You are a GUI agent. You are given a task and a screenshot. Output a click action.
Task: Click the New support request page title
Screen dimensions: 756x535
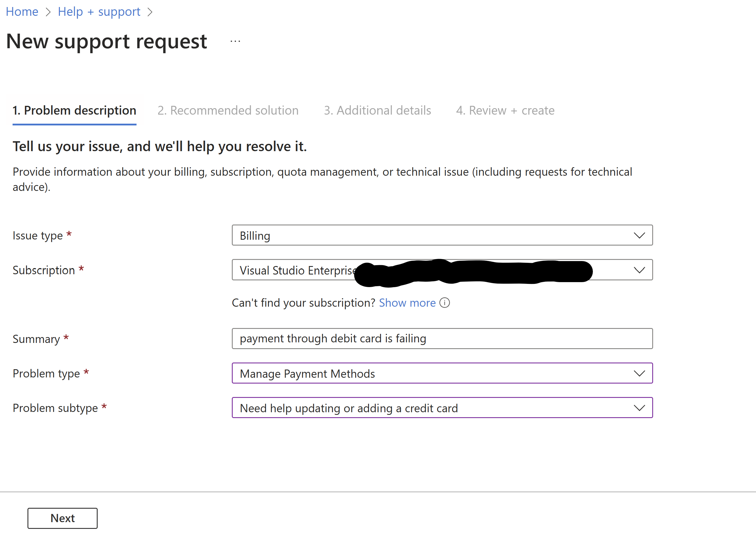point(106,42)
